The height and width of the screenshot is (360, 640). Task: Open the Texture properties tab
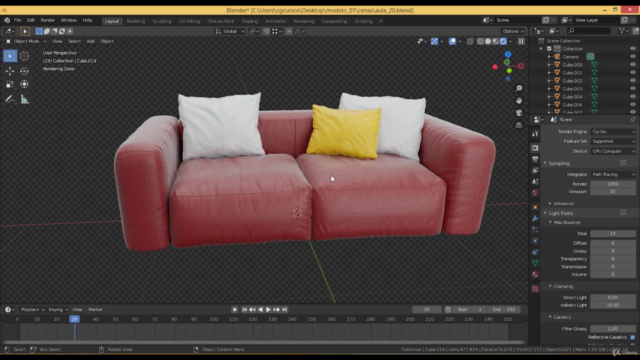(x=535, y=289)
